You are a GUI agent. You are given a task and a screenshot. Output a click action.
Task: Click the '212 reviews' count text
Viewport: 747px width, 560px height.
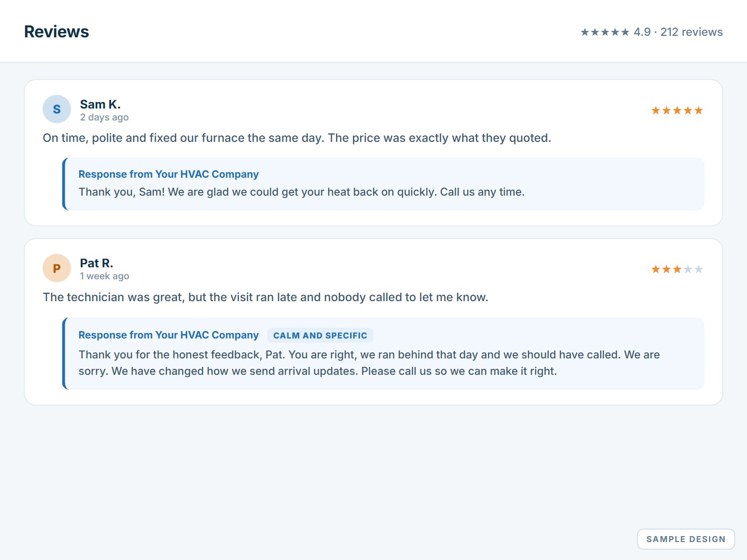tap(691, 32)
